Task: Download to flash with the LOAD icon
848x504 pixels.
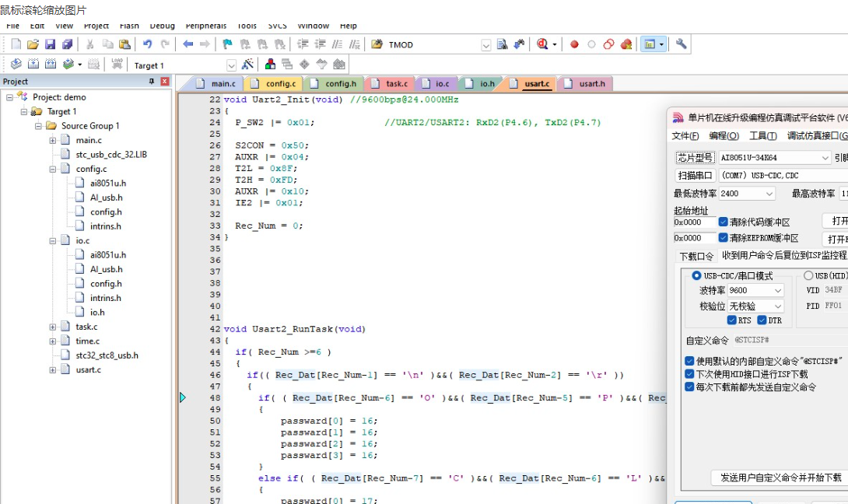Action: [x=117, y=65]
